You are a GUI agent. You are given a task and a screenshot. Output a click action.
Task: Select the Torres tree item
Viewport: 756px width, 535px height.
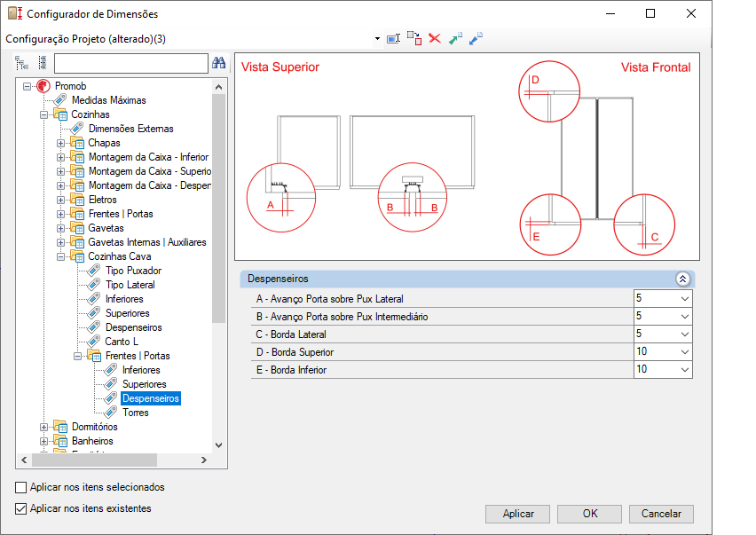[136, 413]
